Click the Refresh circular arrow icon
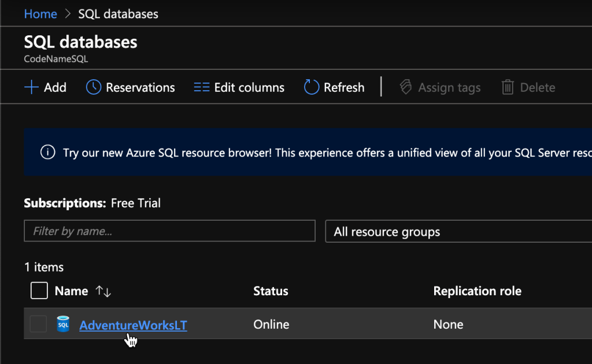This screenshot has height=364, width=592. pyautogui.click(x=312, y=87)
